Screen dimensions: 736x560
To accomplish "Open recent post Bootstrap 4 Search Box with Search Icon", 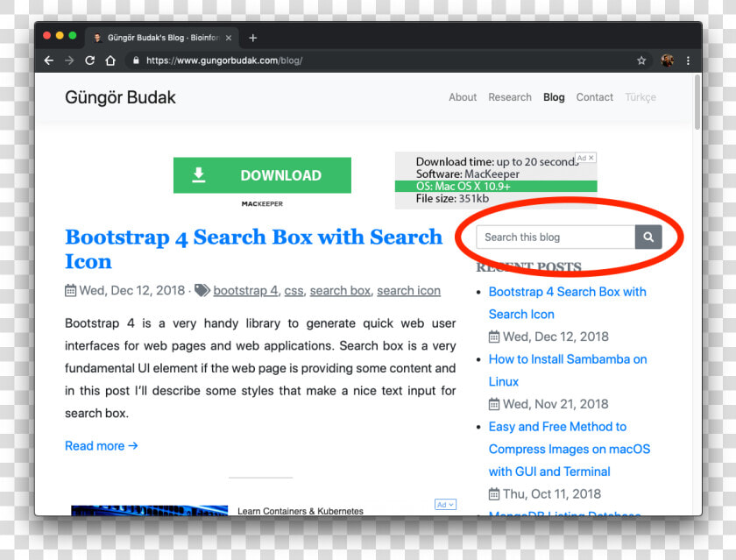I will [567, 302].
